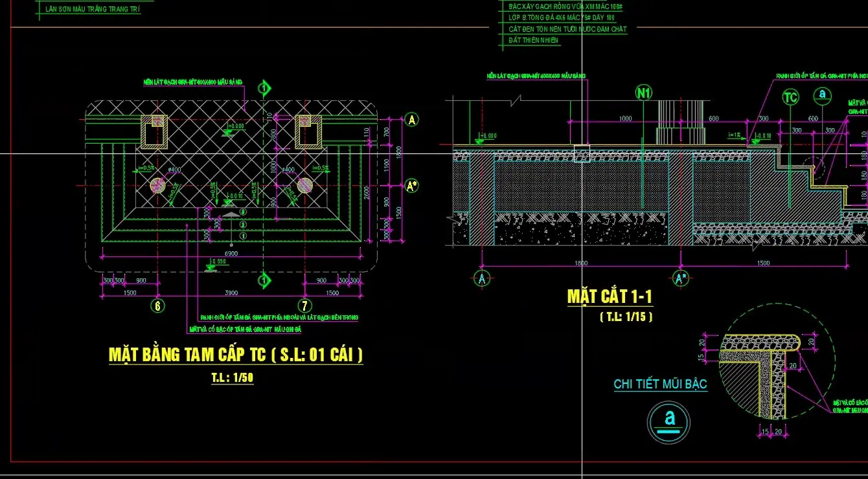
Task: Select the '6900' dimension text
Action: (231, 253)
